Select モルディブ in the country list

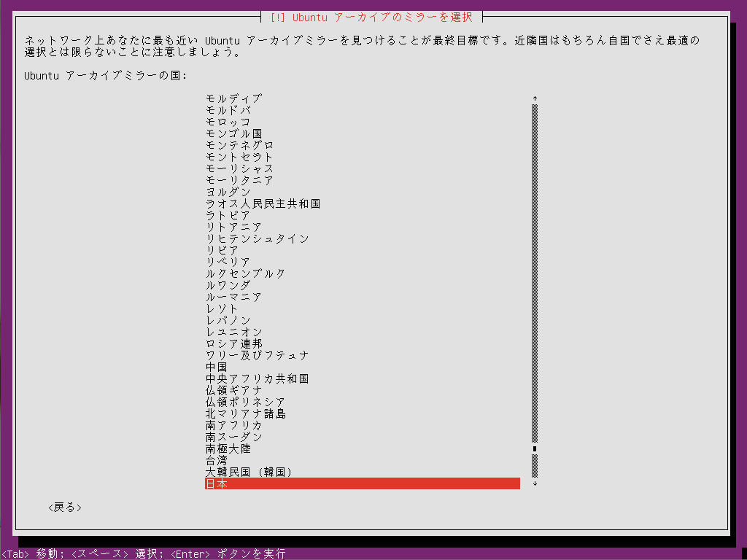[234, 98]
